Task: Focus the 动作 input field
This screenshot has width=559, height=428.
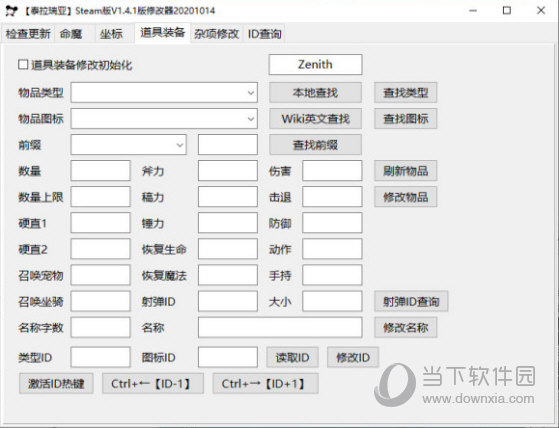Action: 332,249
